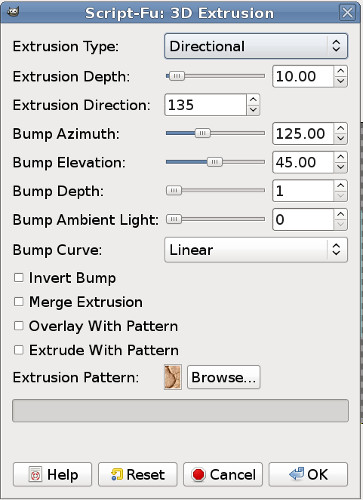
Task: Click the OK button
Action: pos(308,474)
